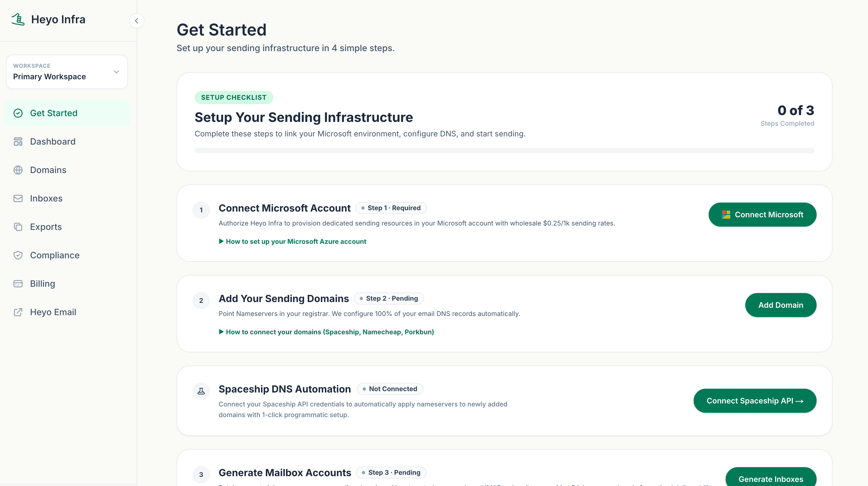The width and height of the screenshot is (868, 486).
Task: Click the Add Domain button
Action: coord(781,305)
